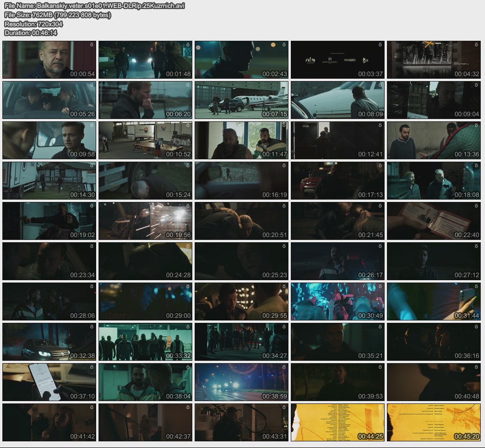Click the side mirror frame at 00:16:19
The width and height of the screenshot is (485, 448).
(x=242, y=181)
